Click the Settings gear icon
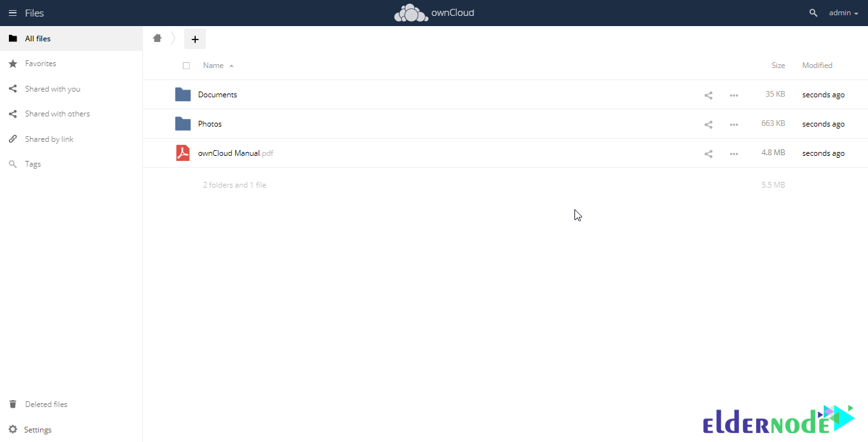Viewport: 868px width, 442px height. [13, 430]
